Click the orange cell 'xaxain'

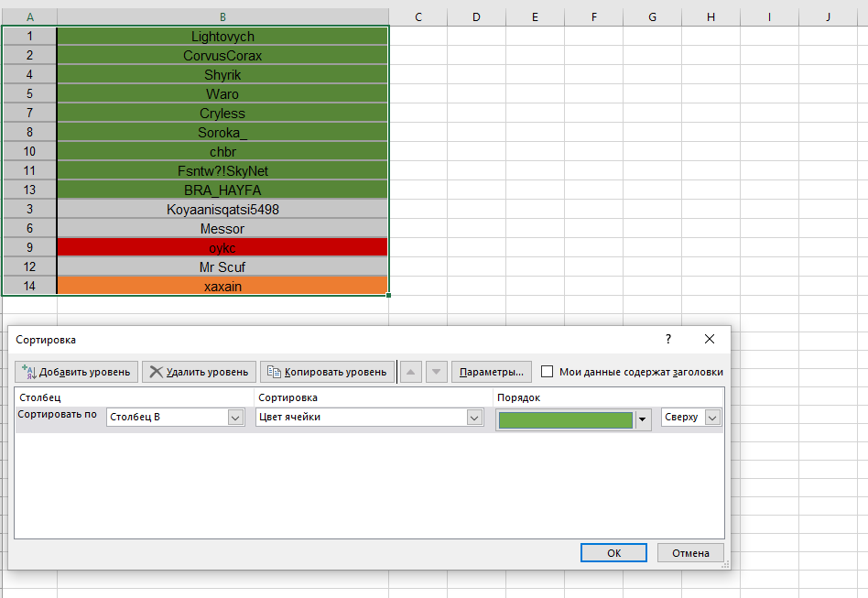click(x=222, y=287)
